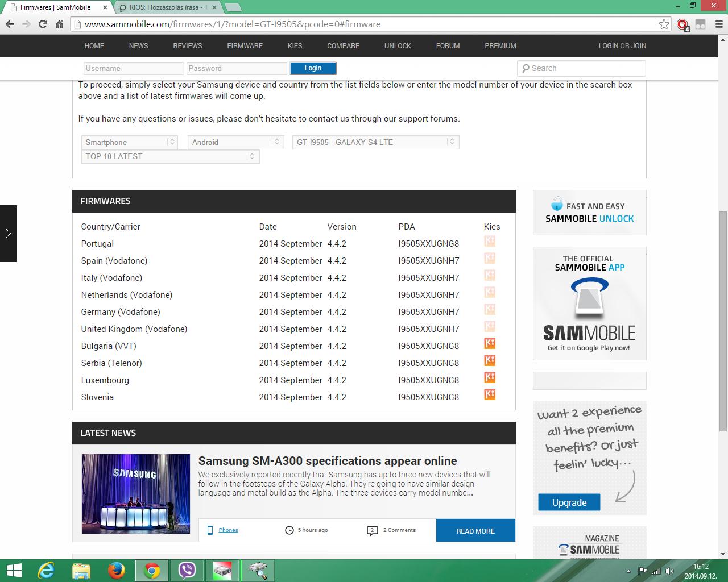Open Android platform dropdown
The width and height of the screenshot is (728, 582).
pyautogui.click(x=235, y=142)
